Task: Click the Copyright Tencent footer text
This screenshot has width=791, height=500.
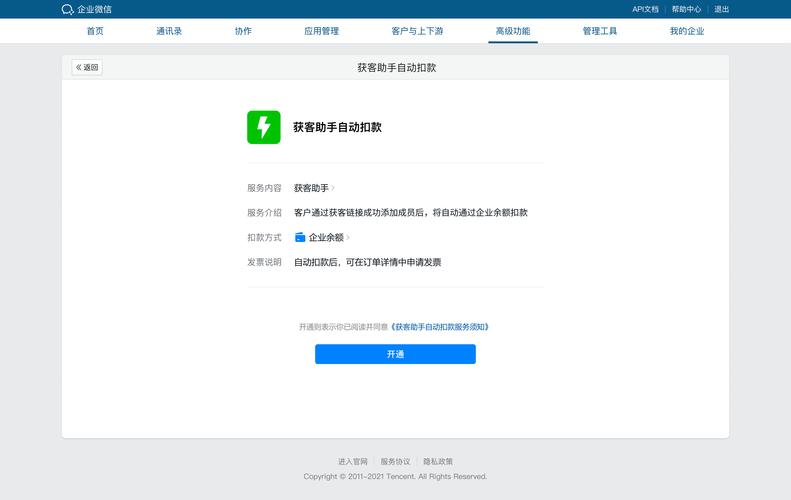Action: 395,476
